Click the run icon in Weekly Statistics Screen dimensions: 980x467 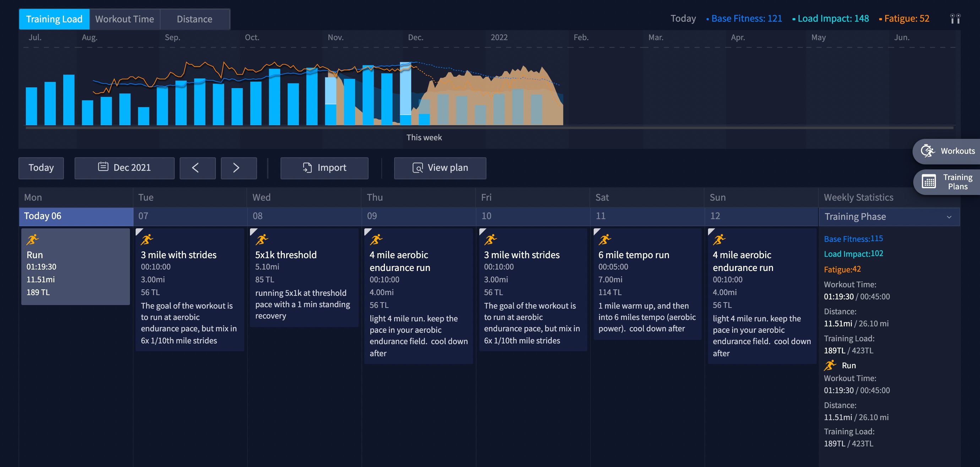click(830, 365)
